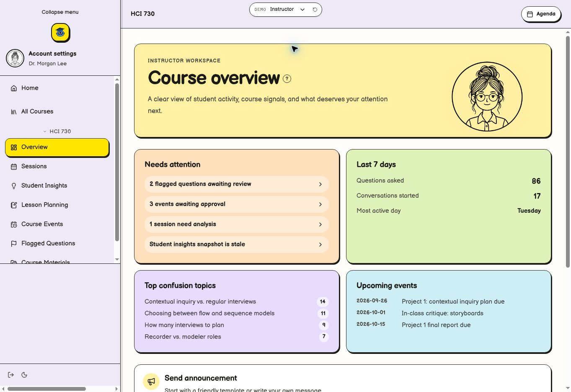Open account settings via profile avatar
Screen dimensions: 571x392
(15, 58)
